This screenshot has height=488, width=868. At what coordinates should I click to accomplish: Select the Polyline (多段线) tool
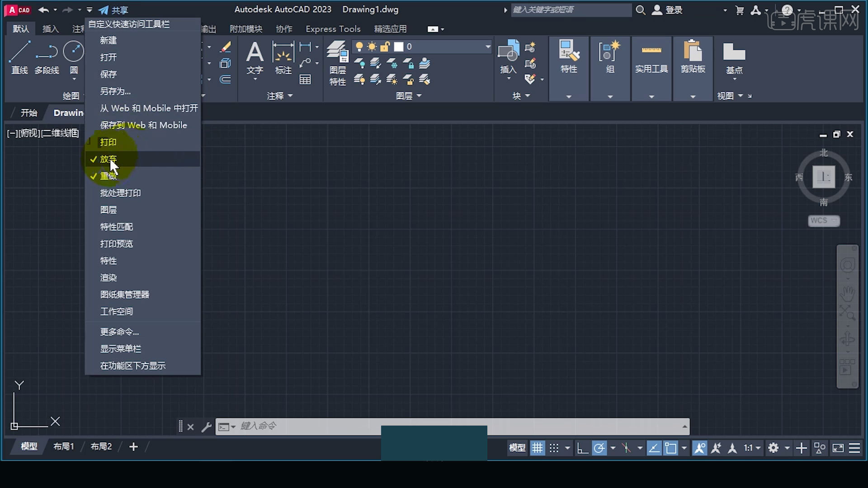tap(47, 52)
